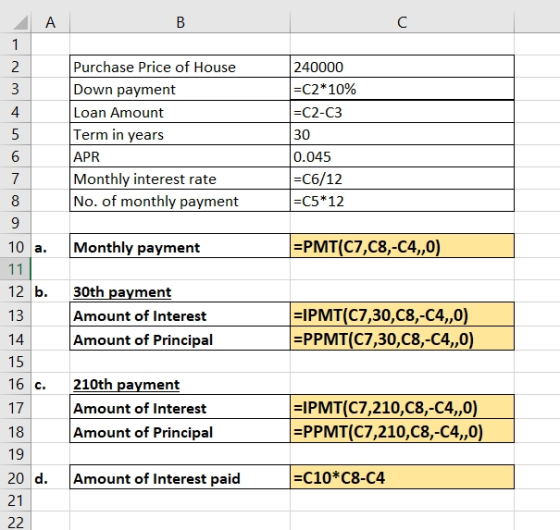Select row 4 header

(x=15, y=112)
